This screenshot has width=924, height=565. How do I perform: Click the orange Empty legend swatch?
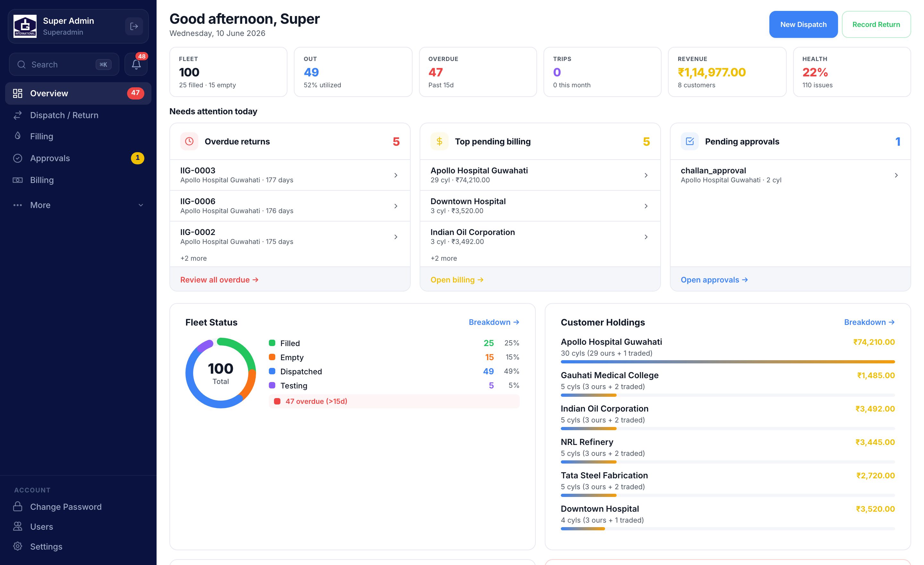pyautogui.click(x=272, y=357)
